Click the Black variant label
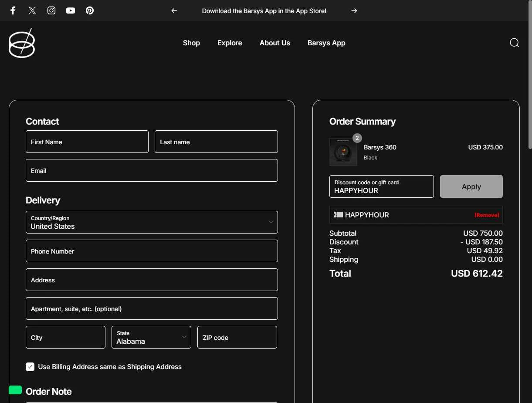532x403 pixels. coord(370,158)
